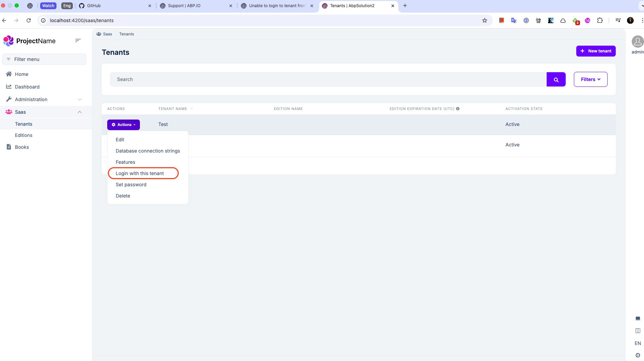Click the admin user avatar
This screenshot has width=644, height=361.
(637, 42)
